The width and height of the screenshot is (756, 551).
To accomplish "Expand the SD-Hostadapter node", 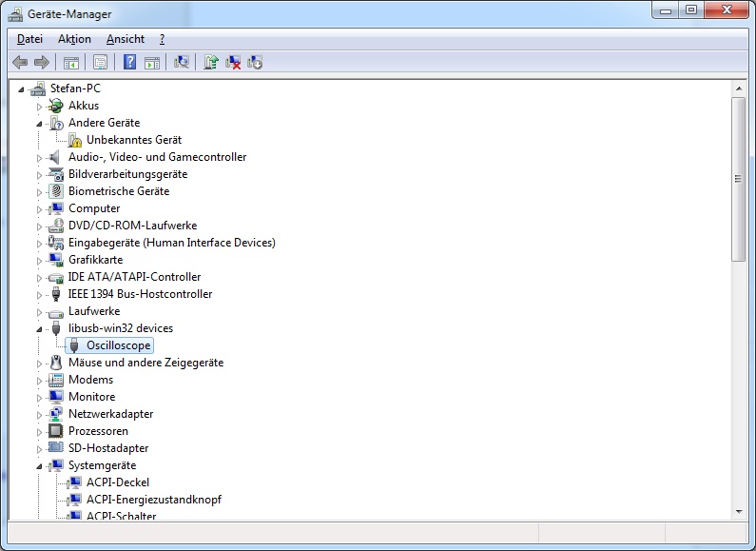I will click(40, 449).
